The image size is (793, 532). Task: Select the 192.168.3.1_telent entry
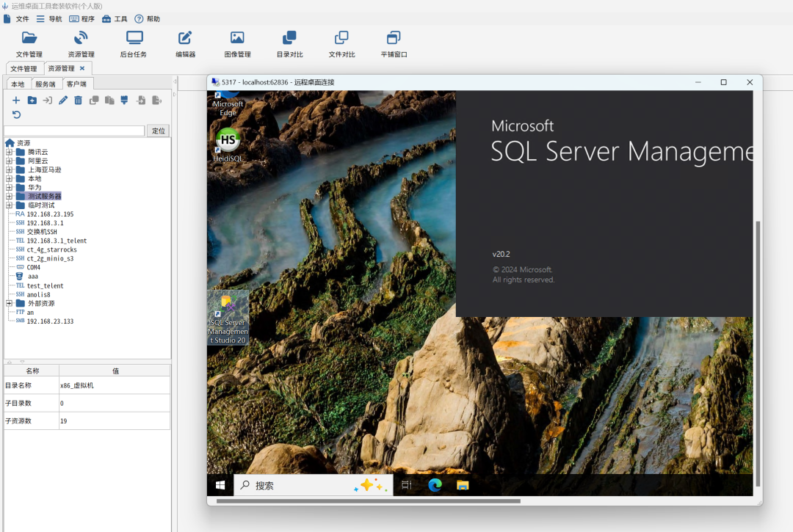(x=51, y=241)
